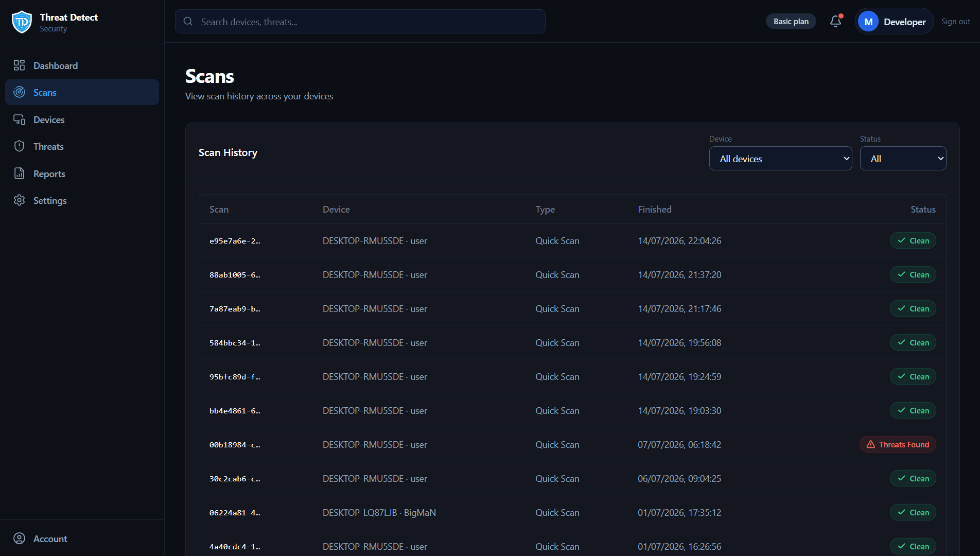Screen dimensions: 980x556
Task: Click finished time 14/07/2026, 22:04:26
Action: coord(679,241)
